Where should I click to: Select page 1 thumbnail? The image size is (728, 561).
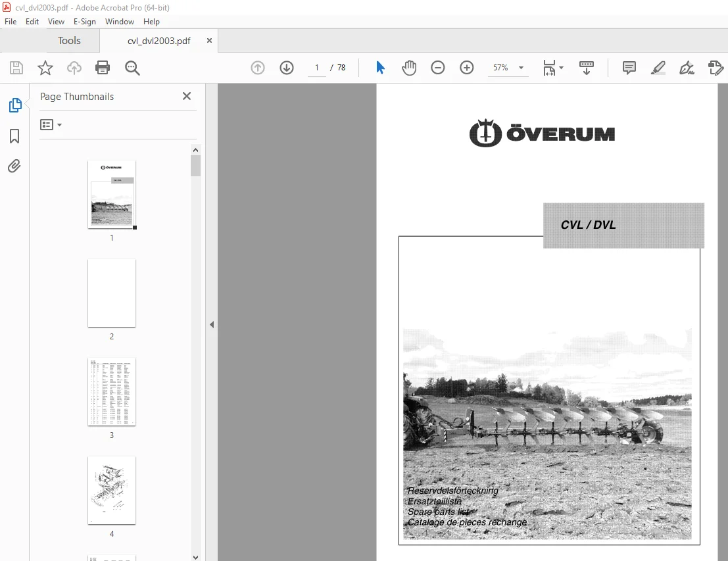click(x=112, y=194)
